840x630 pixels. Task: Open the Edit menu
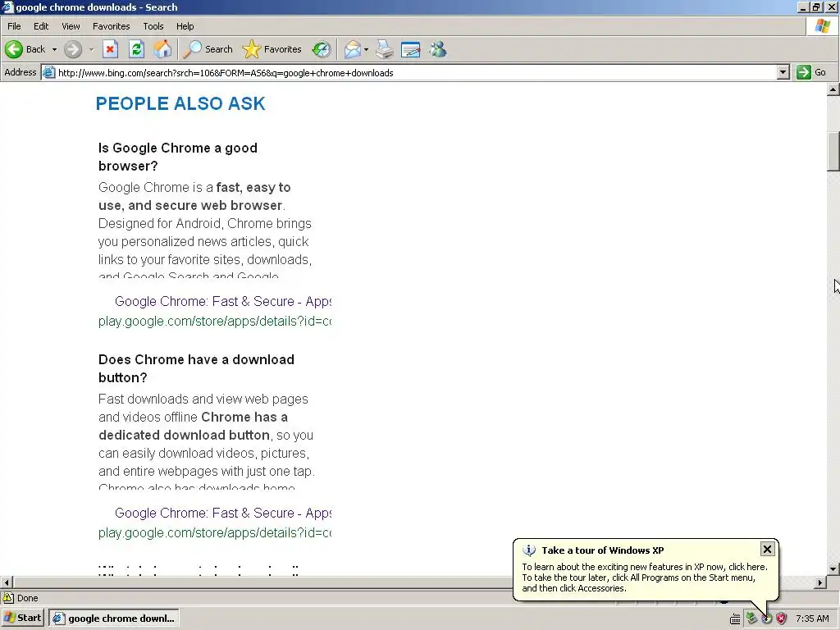[x=41, y=26]
